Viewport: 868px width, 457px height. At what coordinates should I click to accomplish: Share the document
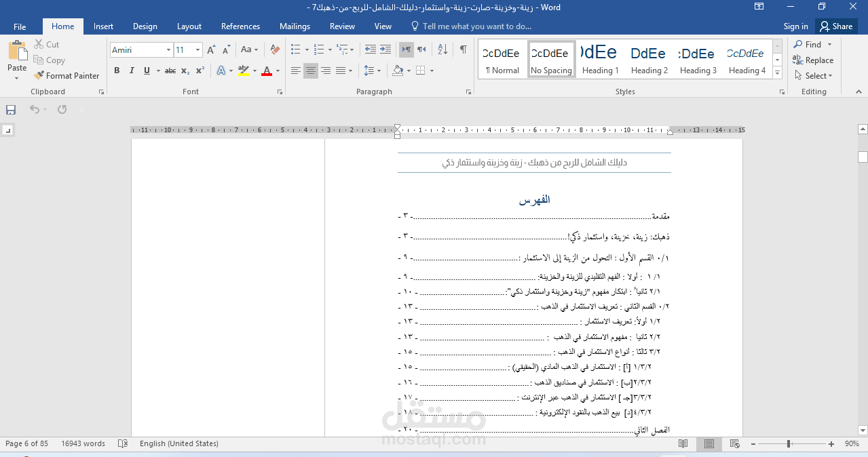point(835,26)
